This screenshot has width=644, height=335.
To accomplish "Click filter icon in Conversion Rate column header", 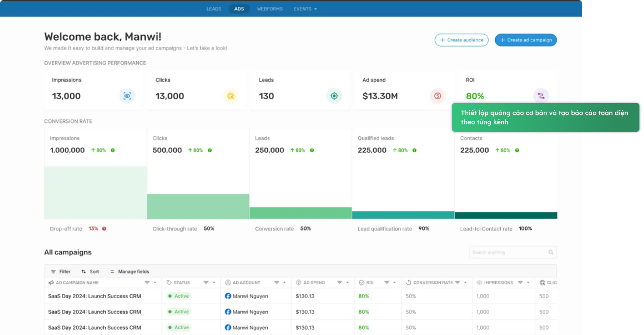I will point(457,283).
